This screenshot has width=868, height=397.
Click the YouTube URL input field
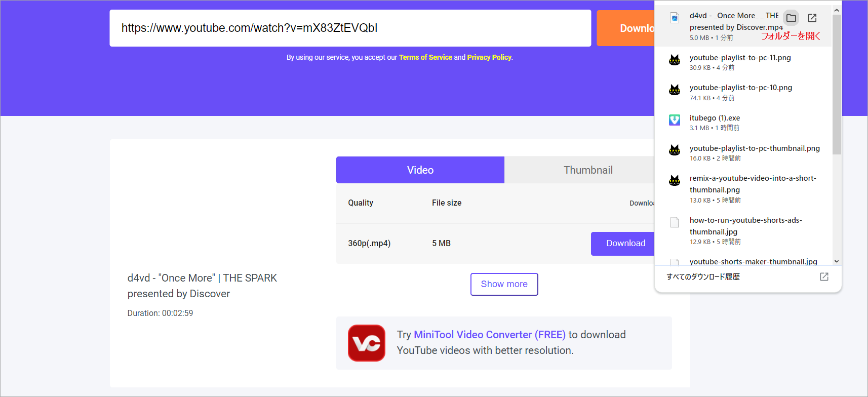pos(350,28)
